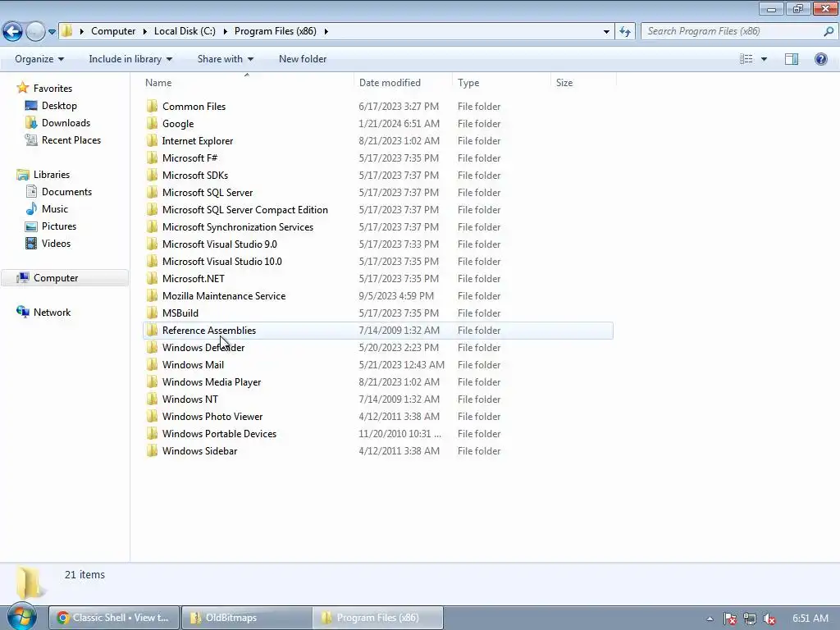Viewport: 840px width, 630px height.
Task: Click the muted volume tray icon
Action: 769,619
